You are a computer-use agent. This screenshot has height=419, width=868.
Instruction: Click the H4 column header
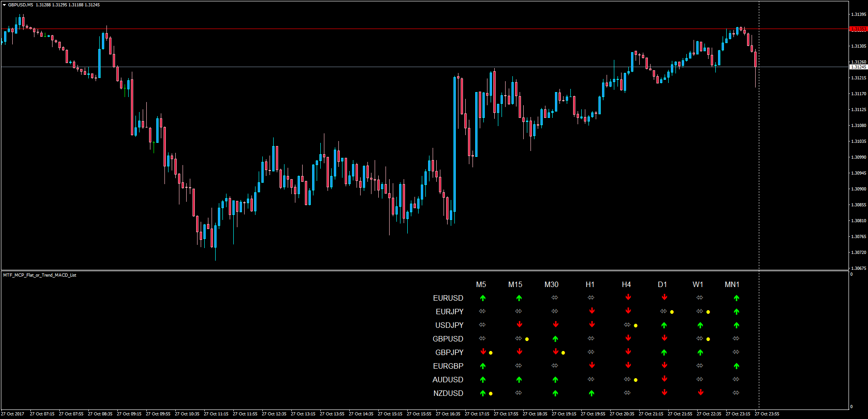pyautogui.click(x=626, y=285)
